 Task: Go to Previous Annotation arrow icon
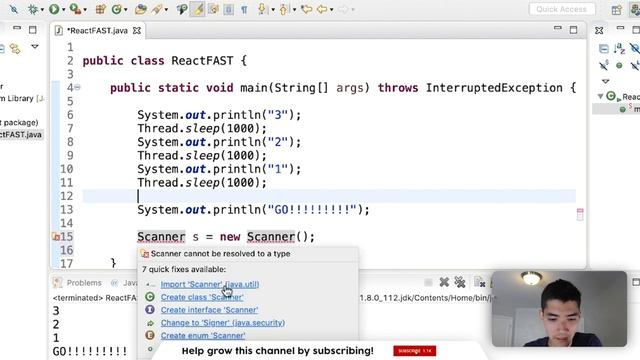tap(284, 9)
